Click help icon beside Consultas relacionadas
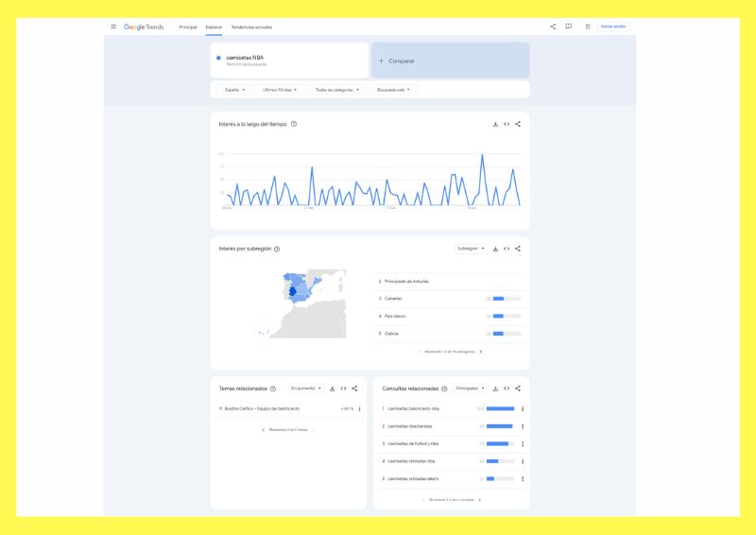 (444, 388)
